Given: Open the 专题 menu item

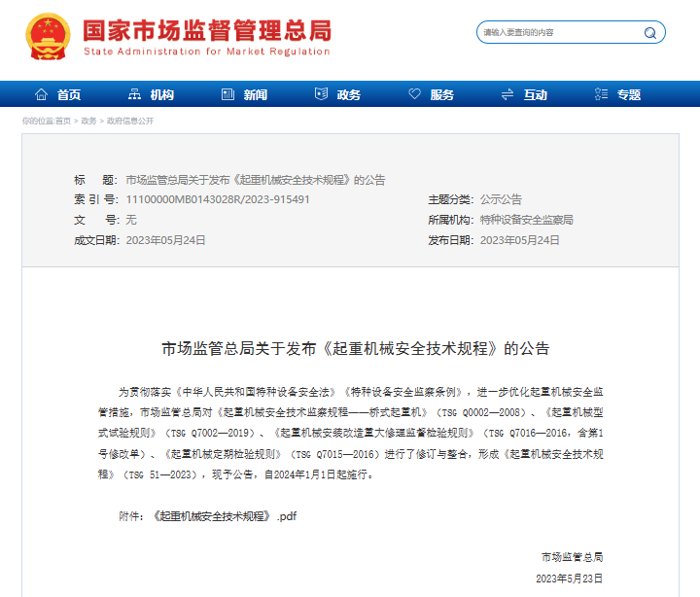Looking at the screenshot, I should tap(629, 94).
